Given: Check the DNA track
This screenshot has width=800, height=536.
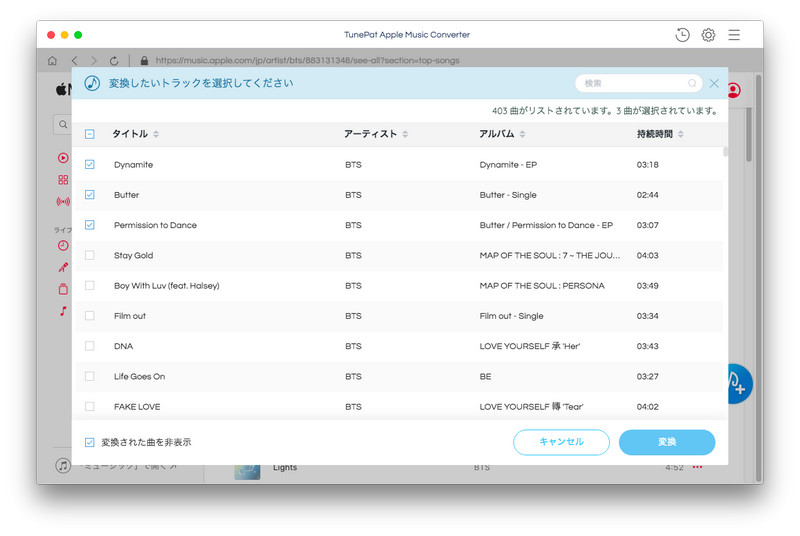Looking at the screenshot, I should coord(90,346).
